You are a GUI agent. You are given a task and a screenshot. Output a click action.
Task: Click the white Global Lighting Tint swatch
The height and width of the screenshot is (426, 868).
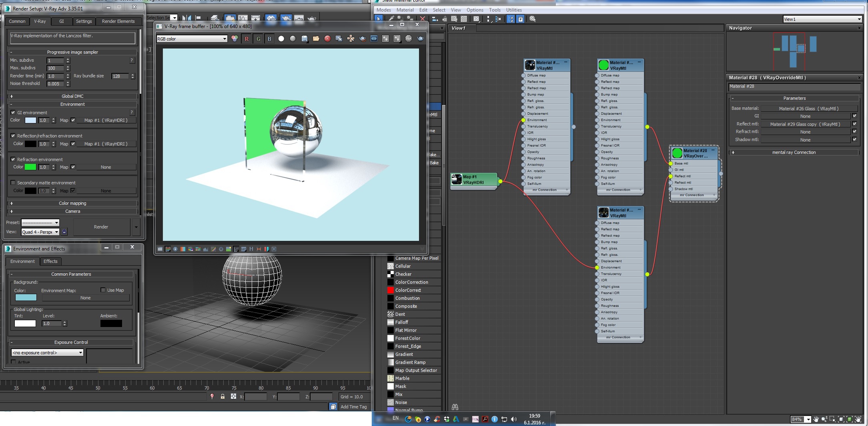tap(25, 323)
